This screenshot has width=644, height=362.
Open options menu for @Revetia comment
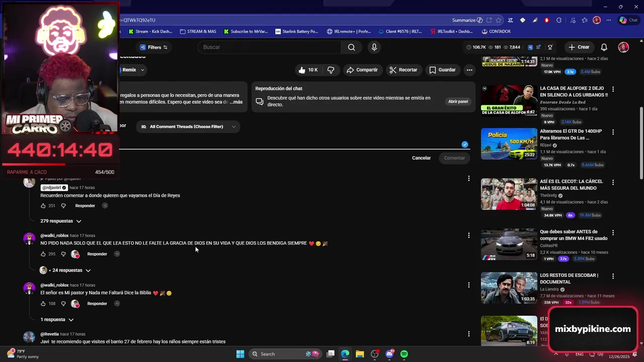tap(469, 334)
